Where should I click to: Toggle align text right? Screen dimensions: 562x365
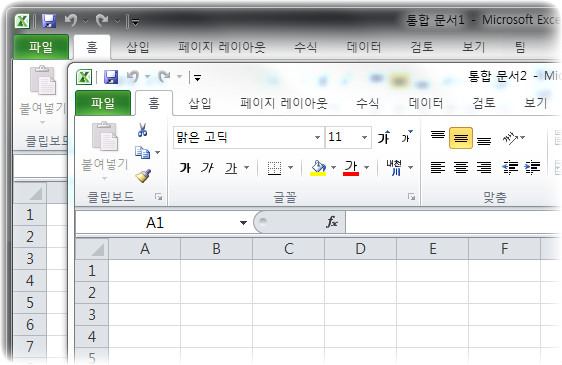pos(484,167)
